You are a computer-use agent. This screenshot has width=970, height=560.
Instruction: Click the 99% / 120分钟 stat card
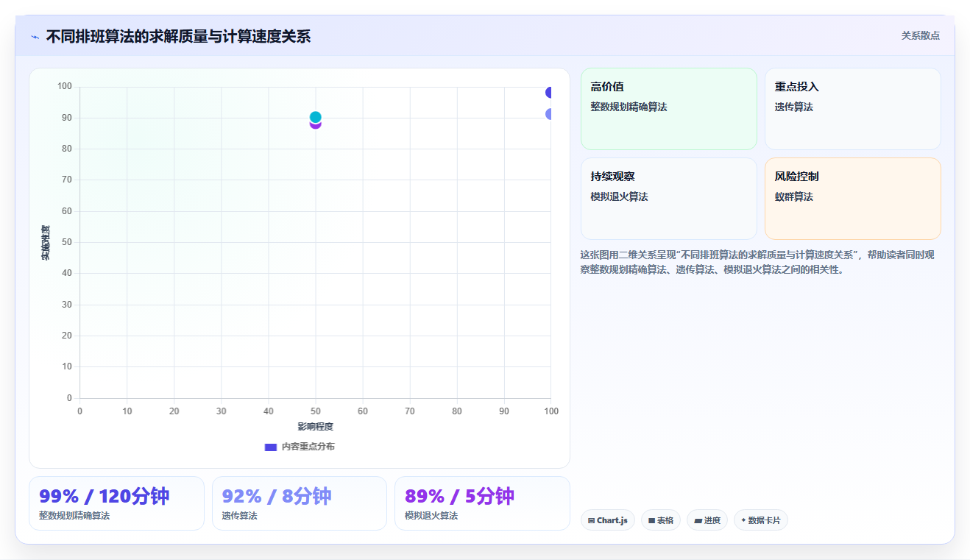tap(116, 503)
